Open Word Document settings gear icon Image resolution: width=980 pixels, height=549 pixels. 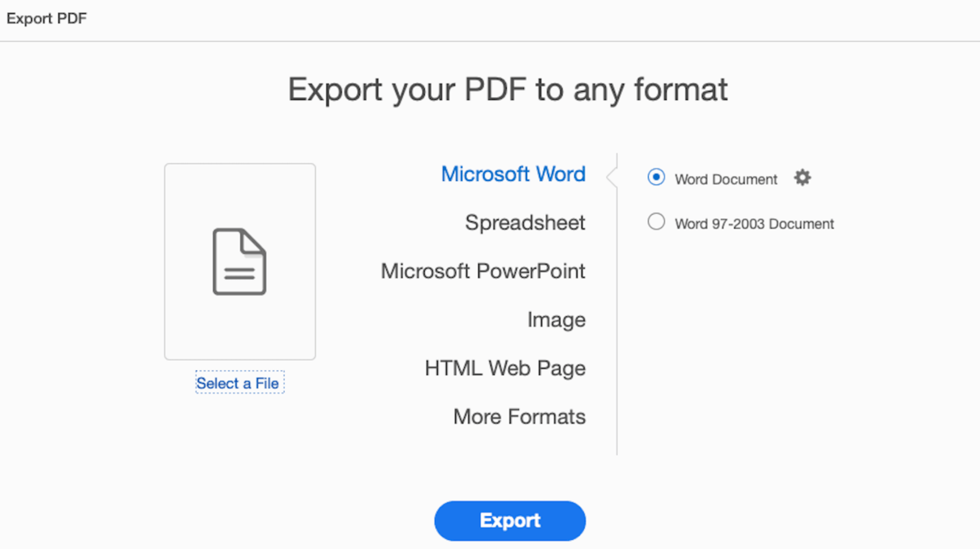pos(802,178)
